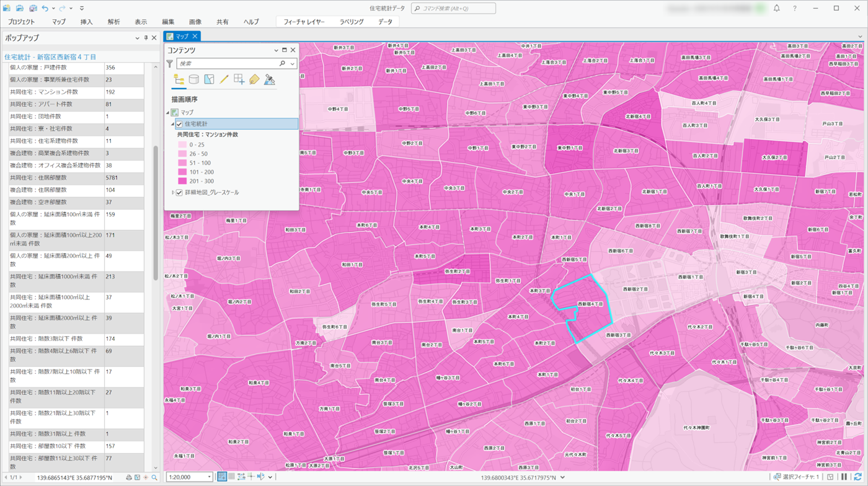Switch to the ラベリング ribbon tab

(352, 22)
